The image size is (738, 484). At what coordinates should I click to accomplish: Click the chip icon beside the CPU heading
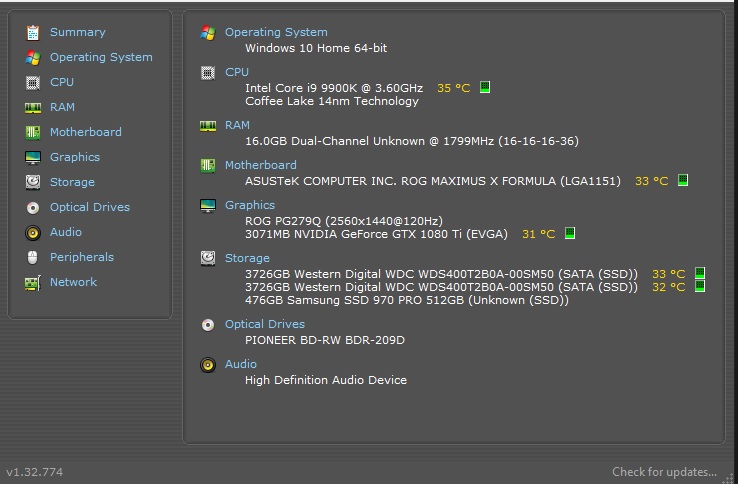(208, 73)
